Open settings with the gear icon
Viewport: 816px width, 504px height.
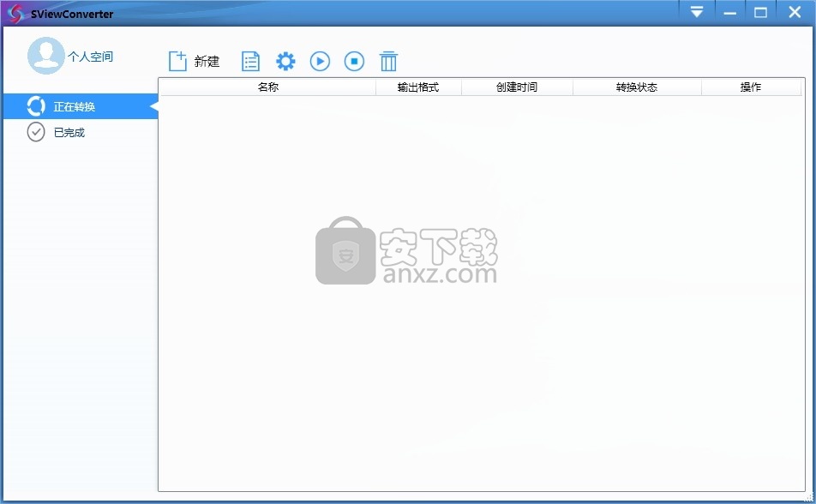pyautogui.click(x=285, y=62)
